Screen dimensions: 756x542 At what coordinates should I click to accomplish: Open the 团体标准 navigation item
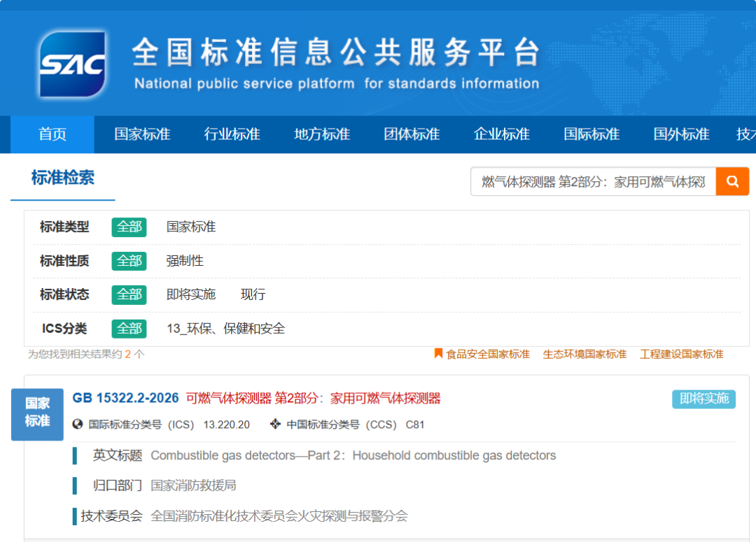412,134
